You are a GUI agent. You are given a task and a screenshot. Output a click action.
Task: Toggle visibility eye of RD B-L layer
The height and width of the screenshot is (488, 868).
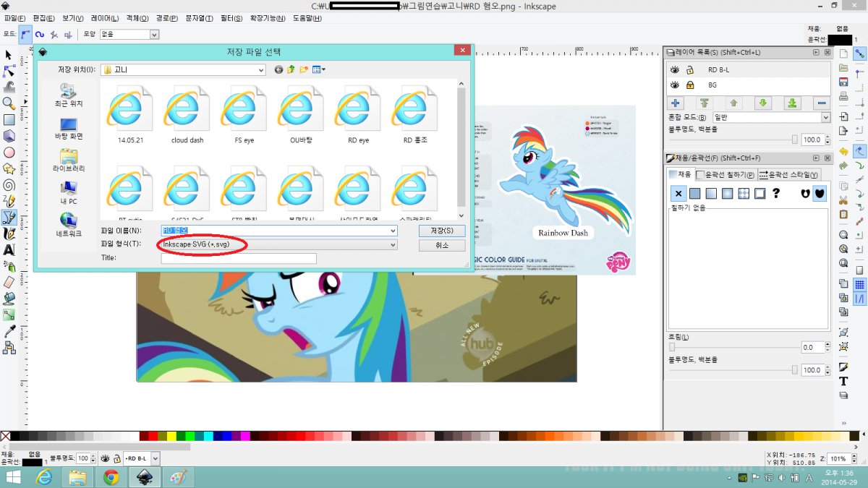[x=675, y=70]
